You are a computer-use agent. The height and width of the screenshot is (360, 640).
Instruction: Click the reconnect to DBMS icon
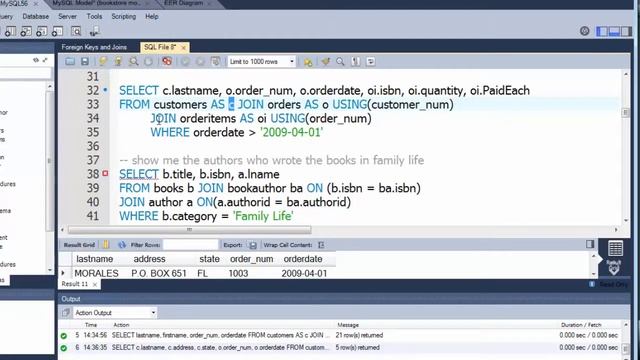[x=95, y=31]
